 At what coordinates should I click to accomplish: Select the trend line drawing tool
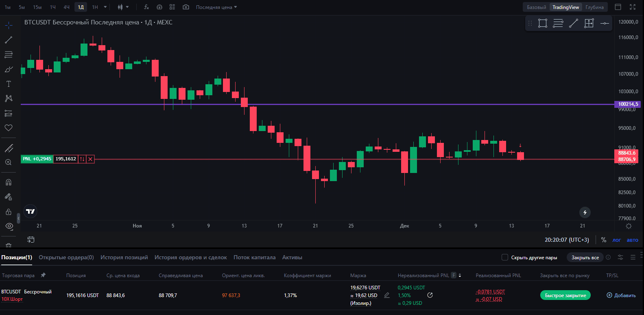pos(9,40)
